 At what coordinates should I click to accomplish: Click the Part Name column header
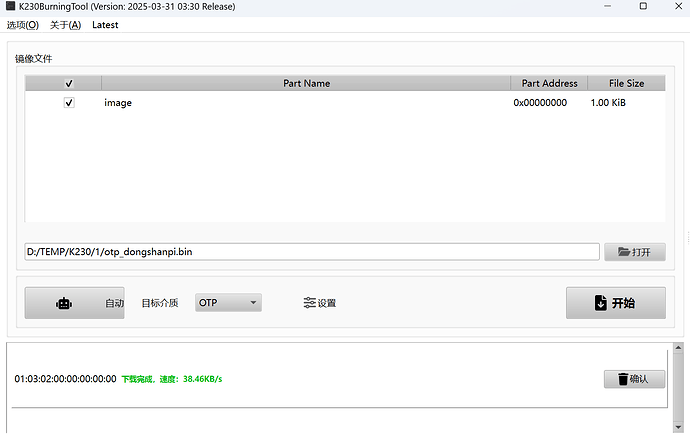[306, 84]
